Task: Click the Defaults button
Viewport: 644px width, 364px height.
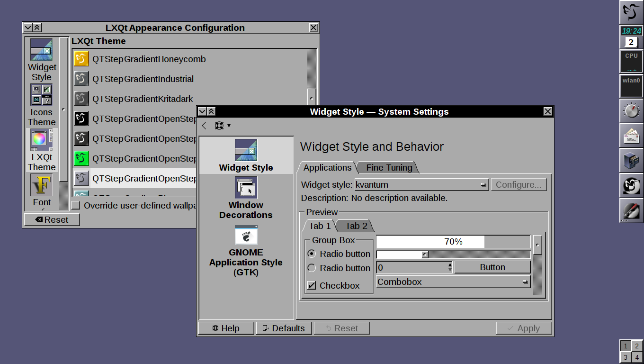Action: [x=284, y=328]
